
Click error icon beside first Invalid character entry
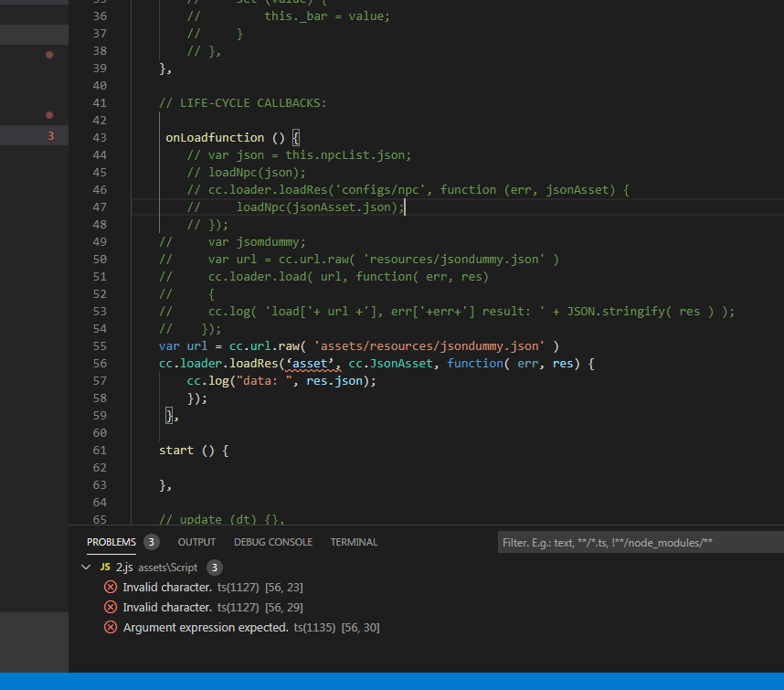(x=111, y=587)
